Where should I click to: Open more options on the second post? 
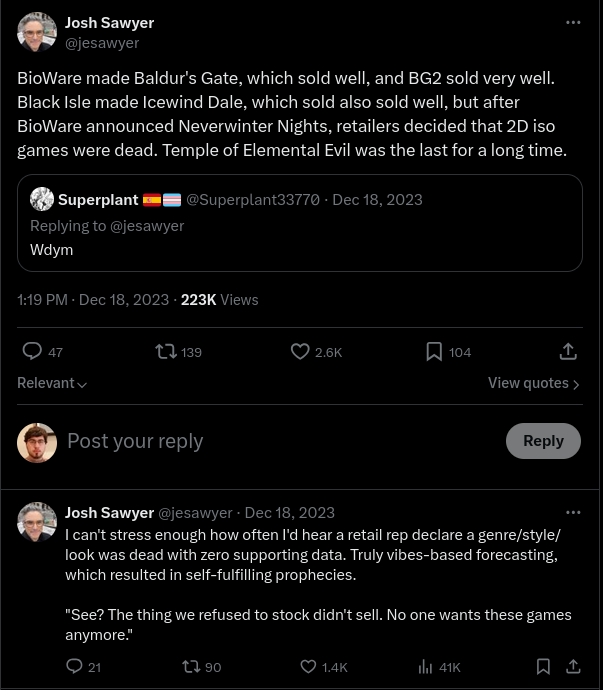573,512
